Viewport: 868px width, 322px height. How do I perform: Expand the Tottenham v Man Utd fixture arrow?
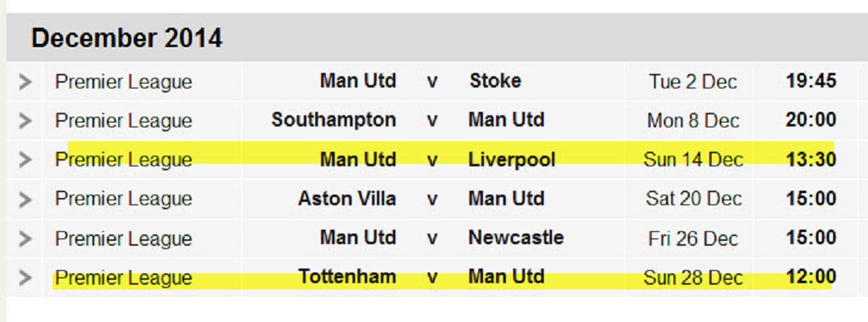tap(25, 277)
